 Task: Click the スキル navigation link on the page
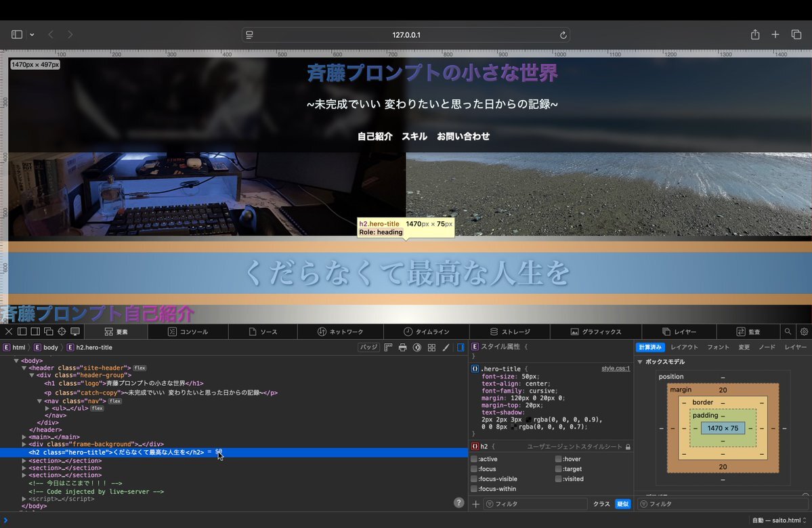click(x=414, y=136)
